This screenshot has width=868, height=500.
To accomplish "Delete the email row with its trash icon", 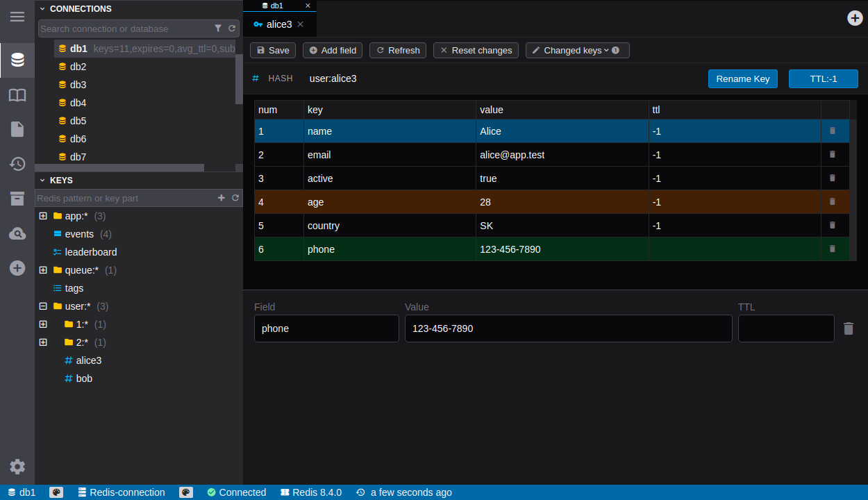I will click(x=833, y=154).
